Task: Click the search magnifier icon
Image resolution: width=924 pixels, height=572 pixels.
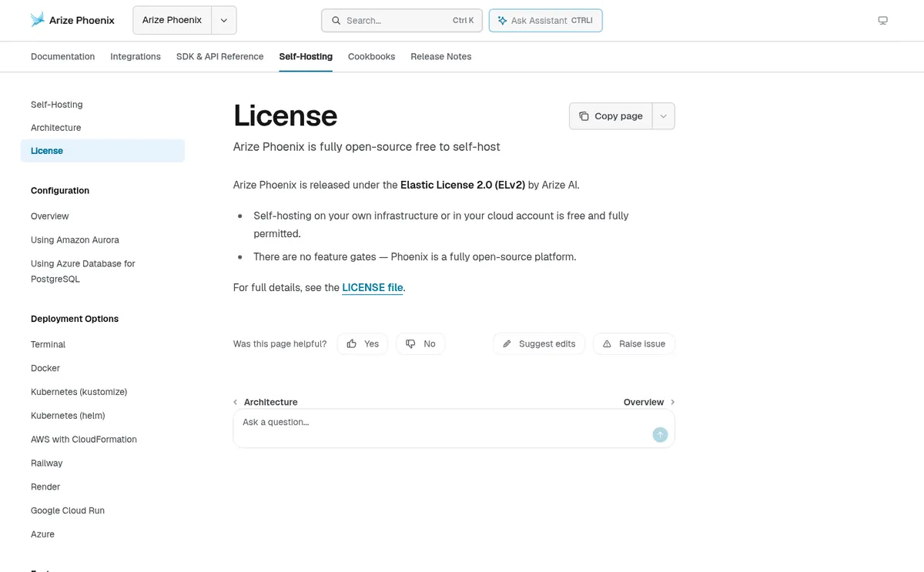Action: pos(336,21)
